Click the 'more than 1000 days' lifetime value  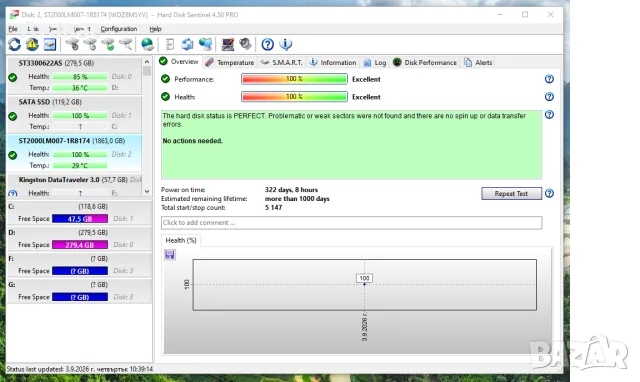(x=297, y=199)
